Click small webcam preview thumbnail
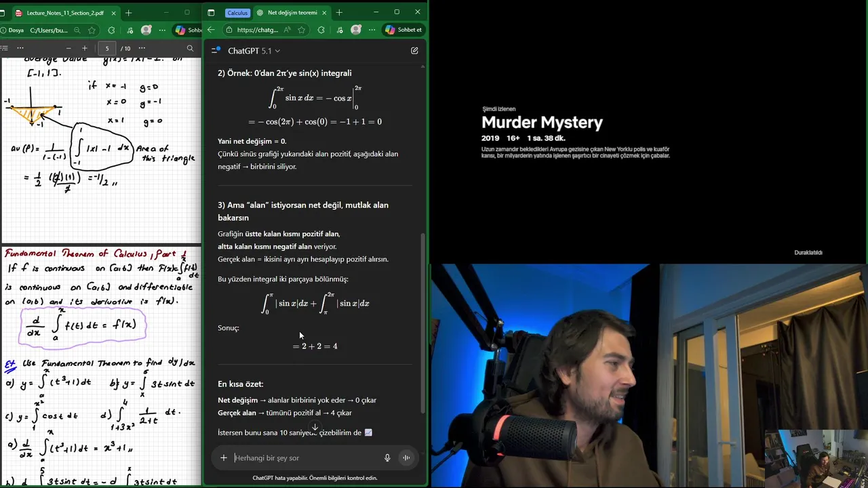This screenshot has height=488, width=868. pyautogui.click(x=816, y=457)
